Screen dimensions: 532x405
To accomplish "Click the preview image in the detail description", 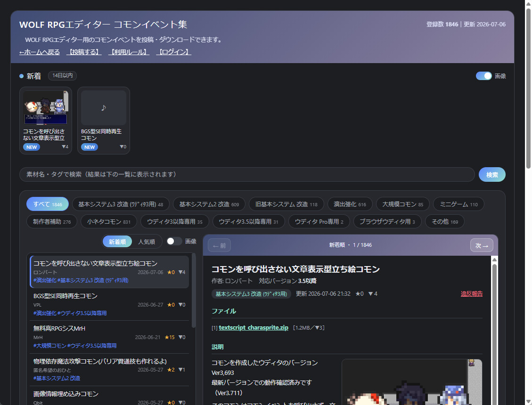I will point(412,382).
